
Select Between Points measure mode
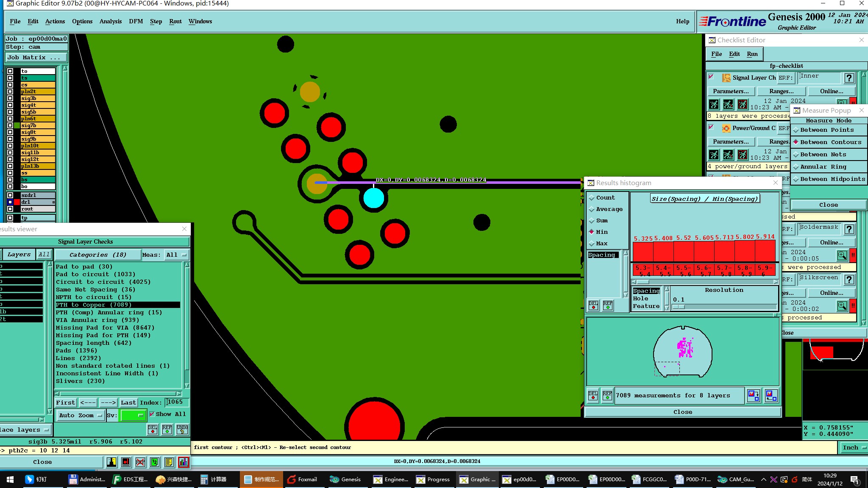click(826, 130)
